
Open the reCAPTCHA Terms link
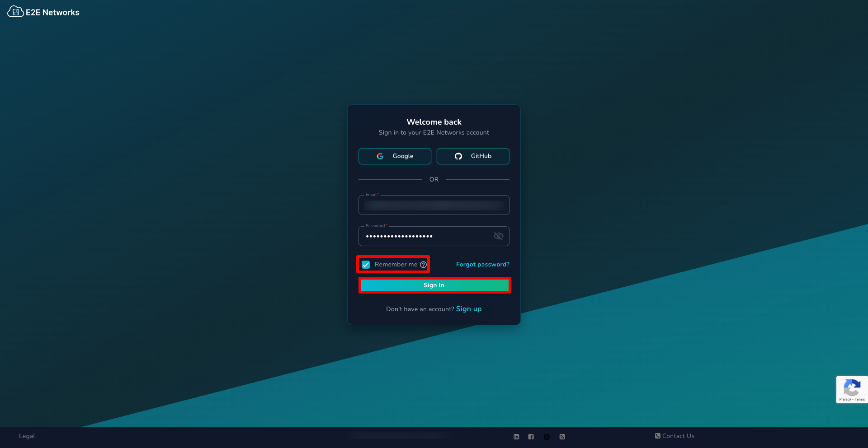pyautogui.click(x=860, y=400)
